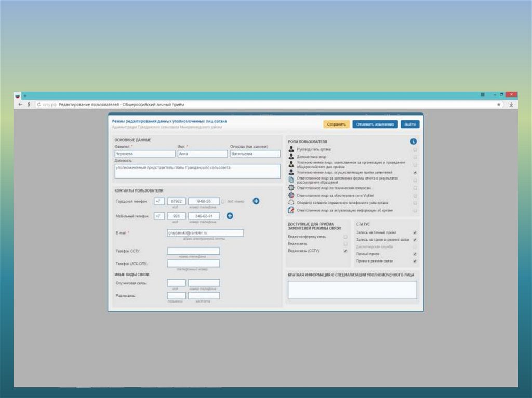
Task: Check the 'Видео-конференц-связь' checkbox
Action: 345,237
